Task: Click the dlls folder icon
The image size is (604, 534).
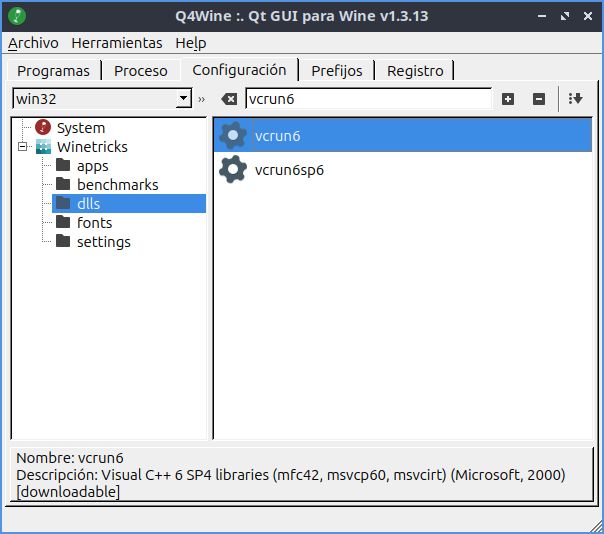Action: [x=63, y=203]
